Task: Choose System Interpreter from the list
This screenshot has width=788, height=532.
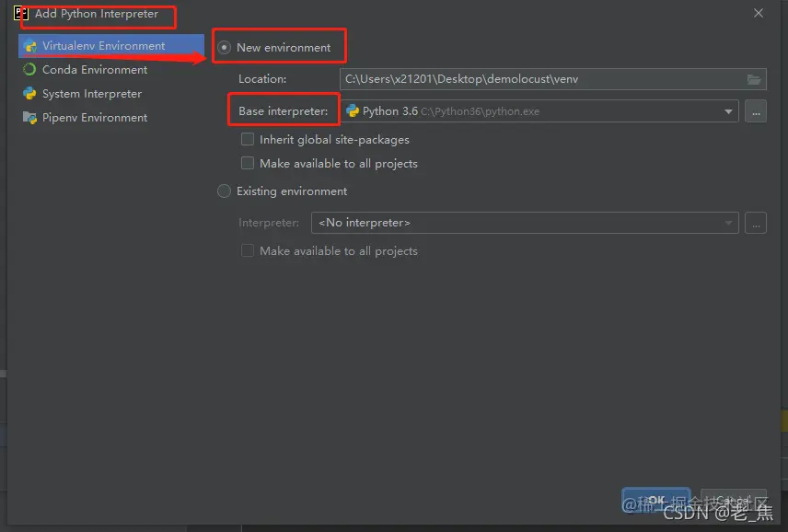Action: (92, 94)
